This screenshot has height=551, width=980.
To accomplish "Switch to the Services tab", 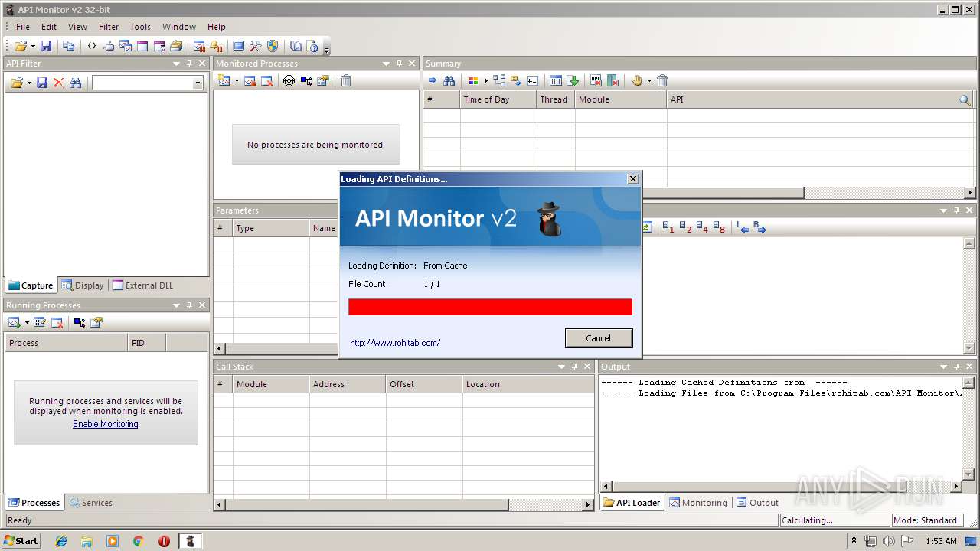I will pyautogui.click(x=90, y=503).
